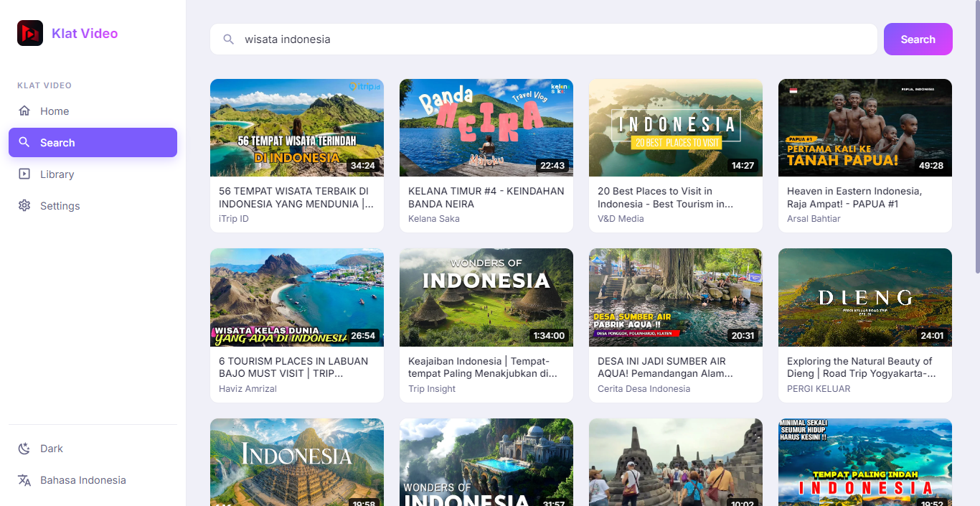Click channel name 'Haviz Amrizal'
The width and height of the screenshot is (980, 506).
pyautogui.click(x=248, y=389)
